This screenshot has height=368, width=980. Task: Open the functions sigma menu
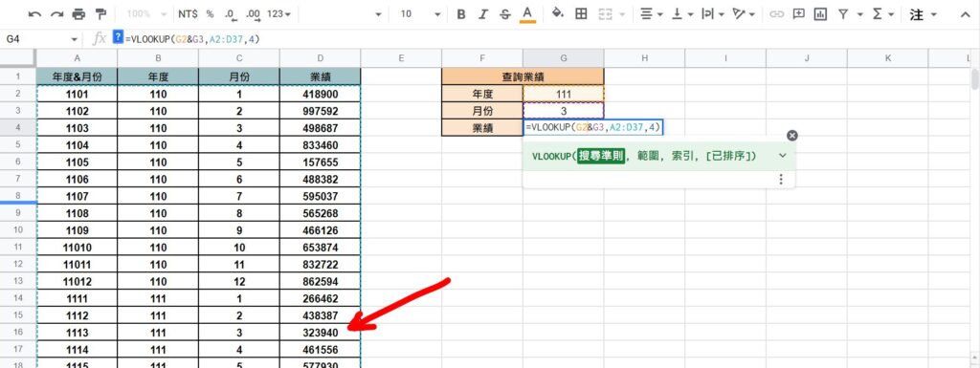coord(882,13)
